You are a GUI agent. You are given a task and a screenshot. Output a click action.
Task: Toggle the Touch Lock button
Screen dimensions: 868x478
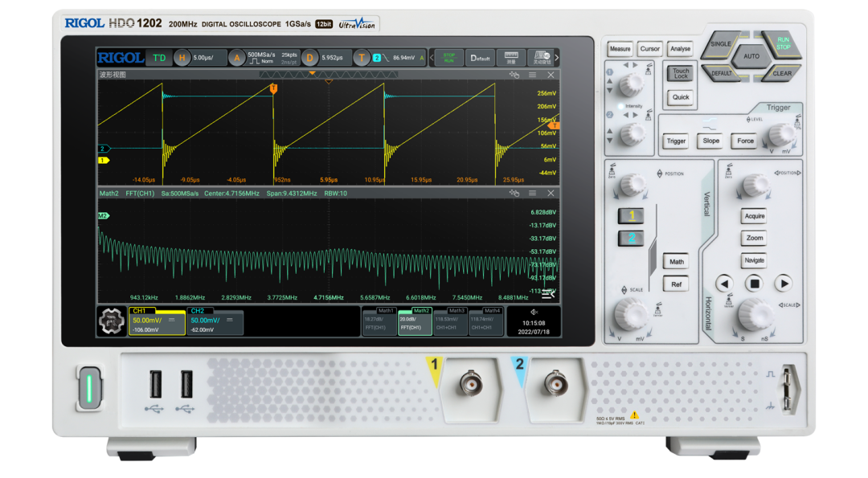point(681,74)
